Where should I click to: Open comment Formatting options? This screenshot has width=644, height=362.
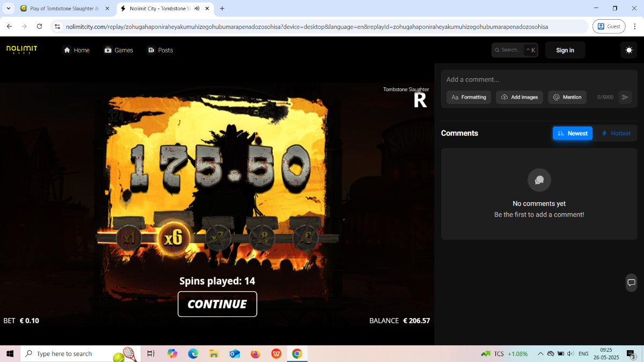(469, 97)
